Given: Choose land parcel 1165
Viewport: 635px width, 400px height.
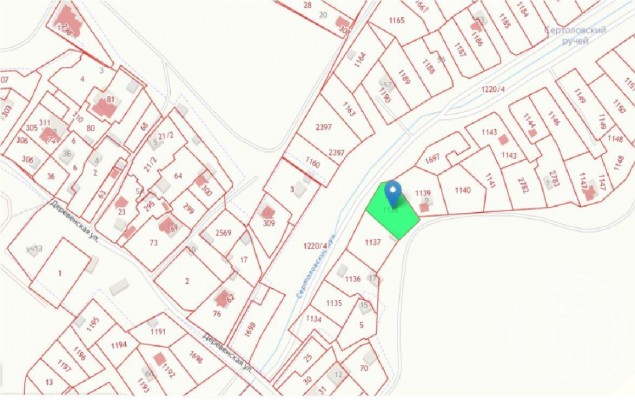Looking at the screenshot, I should click(396, 20).
